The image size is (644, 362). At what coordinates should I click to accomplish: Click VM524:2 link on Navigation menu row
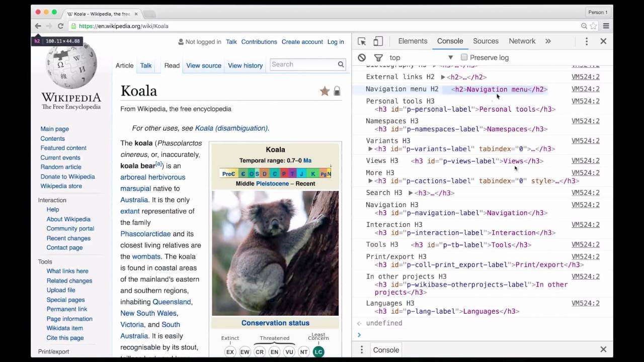(586, 89)
